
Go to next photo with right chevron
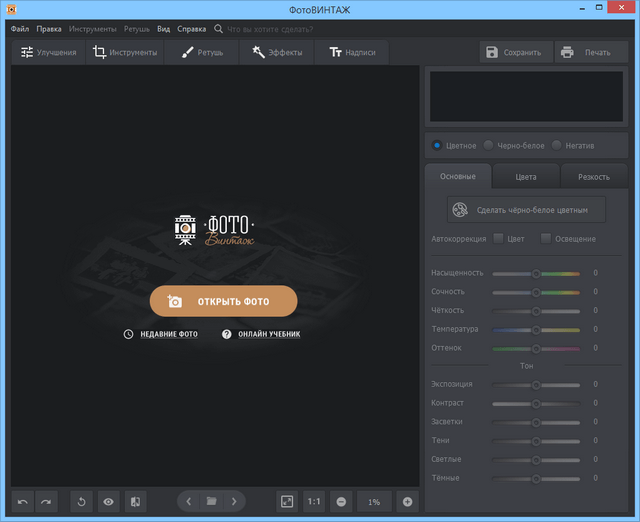tap(234, 501)
